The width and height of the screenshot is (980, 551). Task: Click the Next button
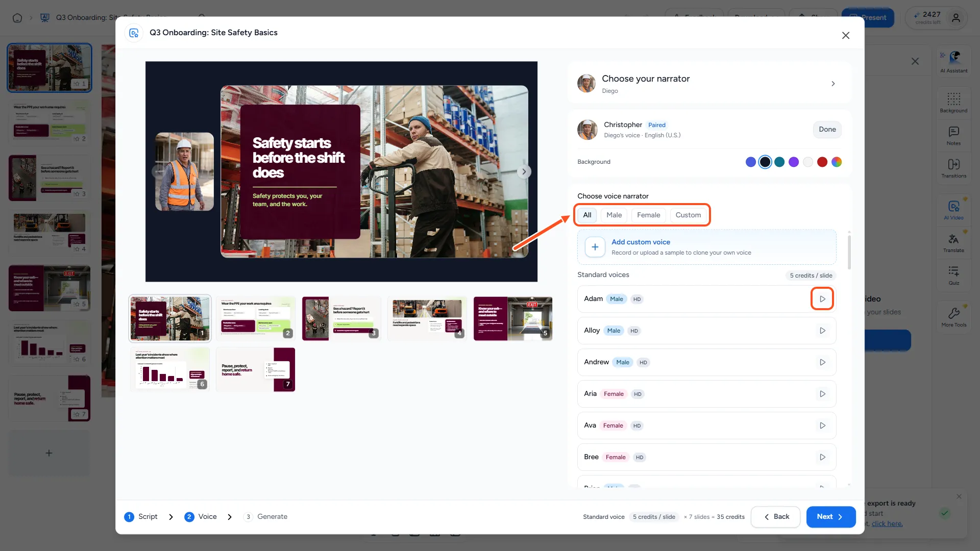pos(830,517)
